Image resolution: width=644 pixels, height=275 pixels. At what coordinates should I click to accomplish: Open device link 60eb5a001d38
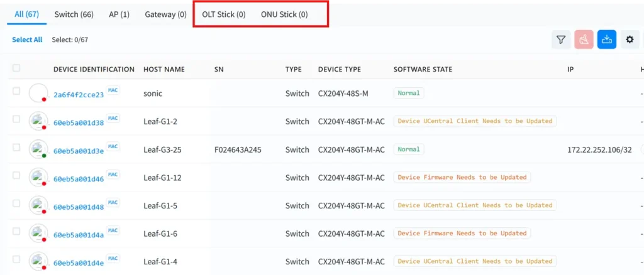(x=79, y=123)
